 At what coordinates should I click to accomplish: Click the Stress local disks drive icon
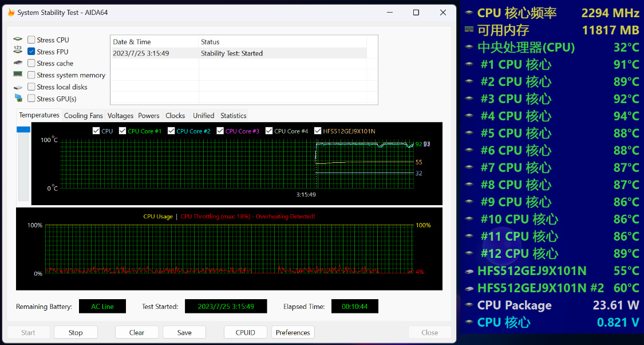coord(18,87)
